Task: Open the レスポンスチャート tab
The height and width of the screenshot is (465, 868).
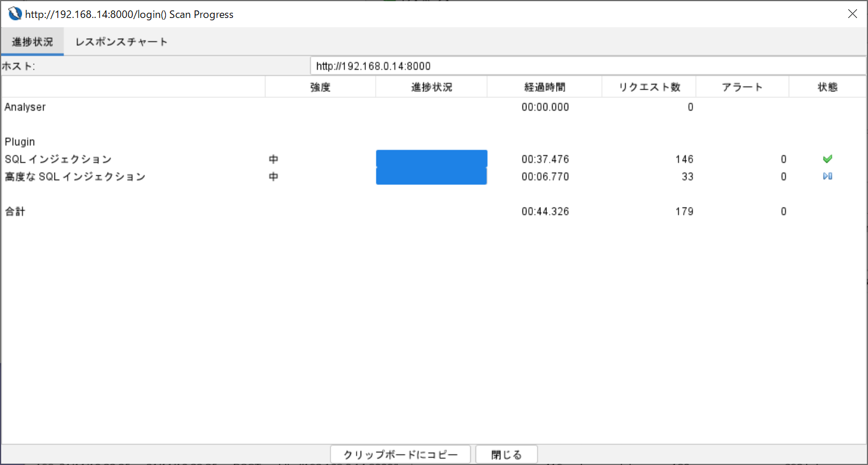Action: click(122, 42)
